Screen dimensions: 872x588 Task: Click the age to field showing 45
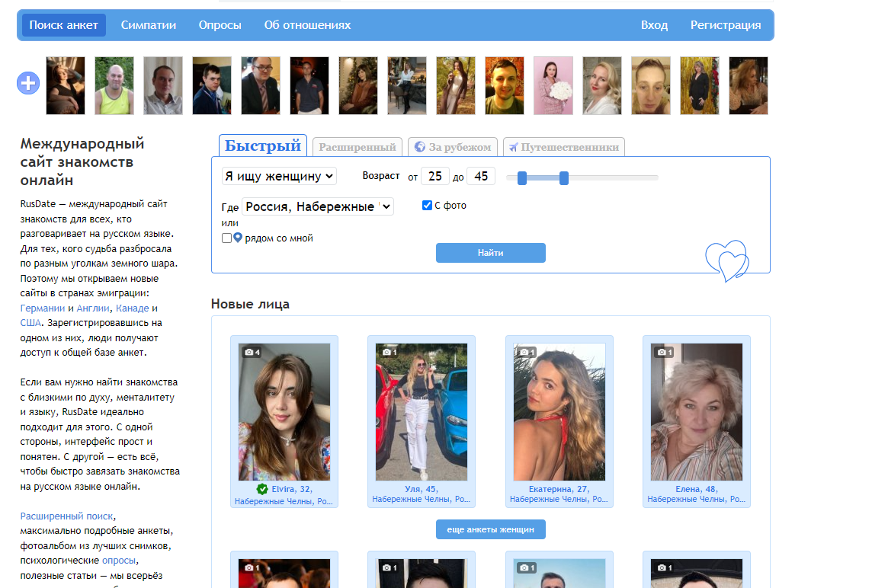point(481,176)
